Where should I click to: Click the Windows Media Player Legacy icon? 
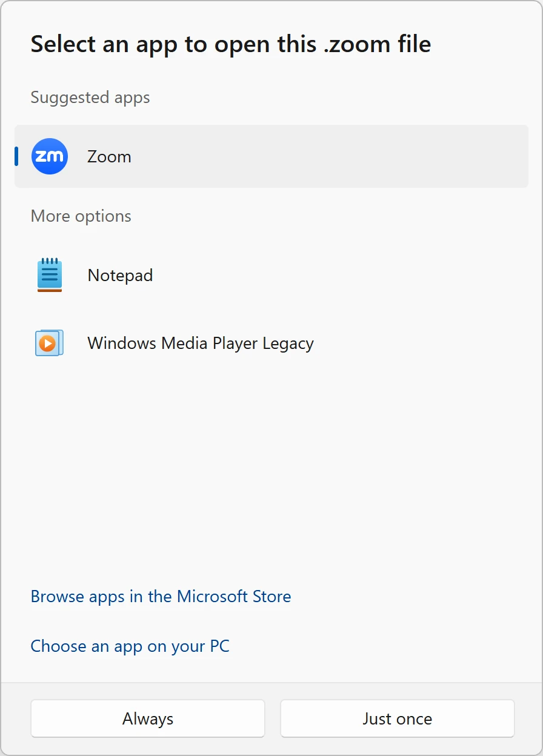point(50,343)
